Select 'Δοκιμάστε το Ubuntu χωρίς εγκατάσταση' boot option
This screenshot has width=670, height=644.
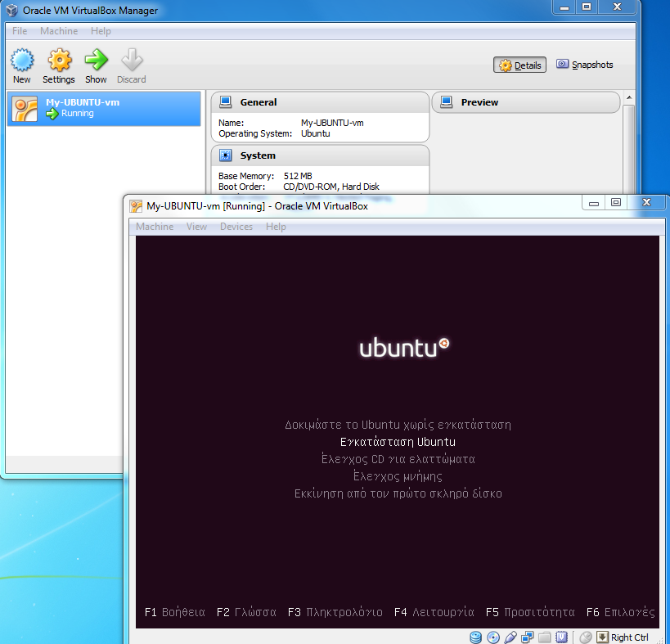398,425
